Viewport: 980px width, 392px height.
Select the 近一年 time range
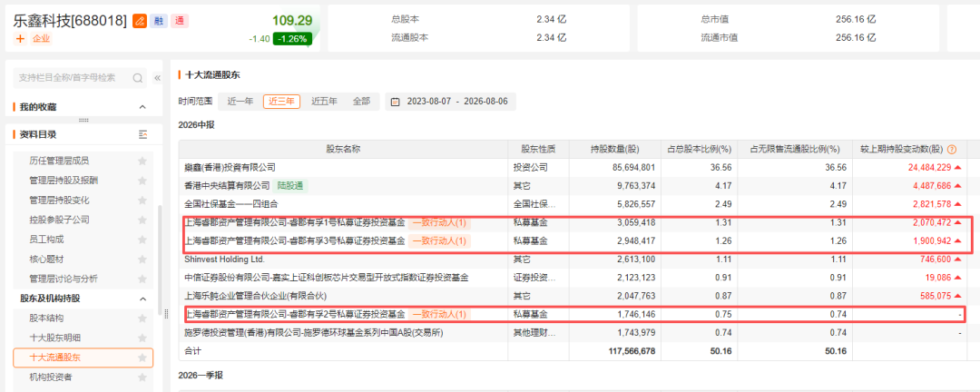coord(240,102)
